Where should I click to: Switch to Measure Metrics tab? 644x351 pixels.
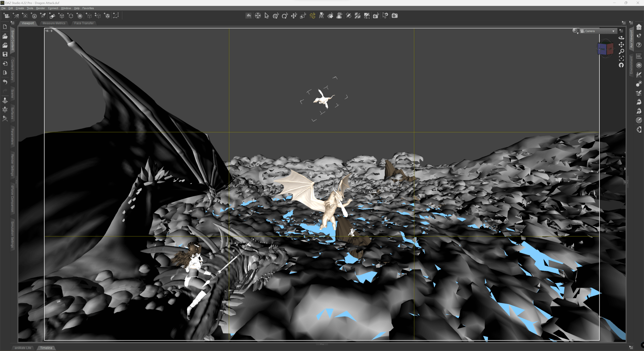[x=54, y=23]
